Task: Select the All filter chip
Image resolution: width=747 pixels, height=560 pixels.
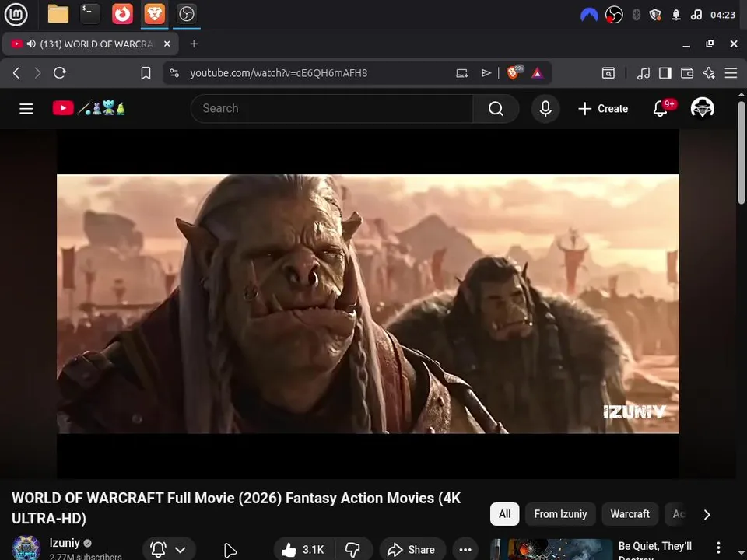Action: [x=504, y=514]
